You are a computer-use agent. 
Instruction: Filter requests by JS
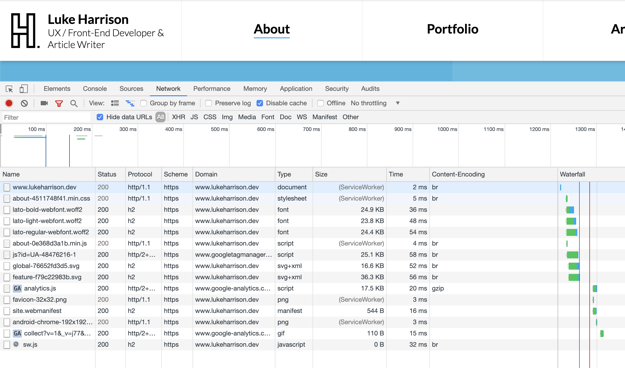coord(194,117)
